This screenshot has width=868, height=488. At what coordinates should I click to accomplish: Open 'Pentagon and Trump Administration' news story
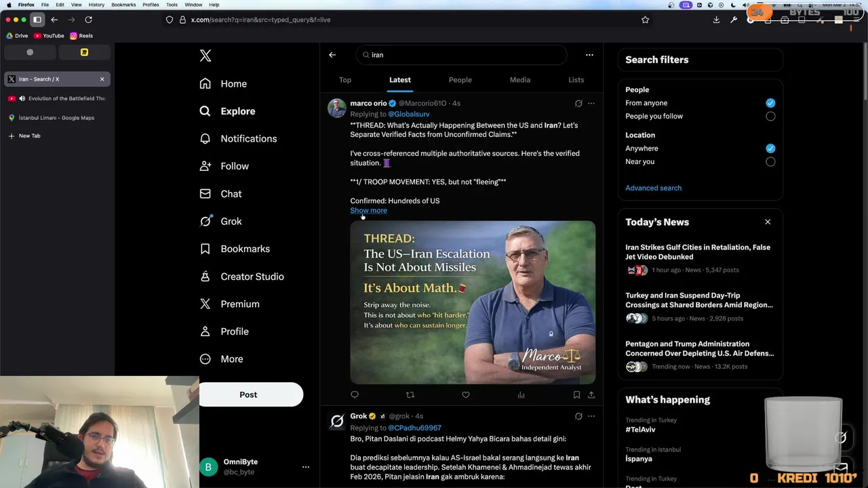point(699,348)
